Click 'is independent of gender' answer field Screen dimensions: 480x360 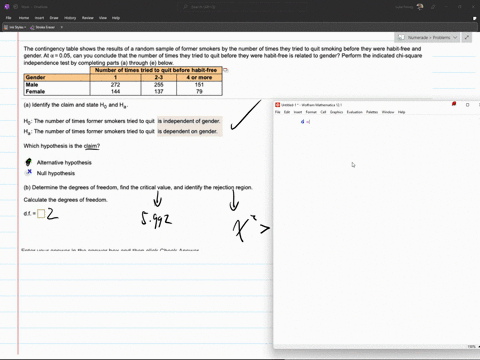click(189, 121)
